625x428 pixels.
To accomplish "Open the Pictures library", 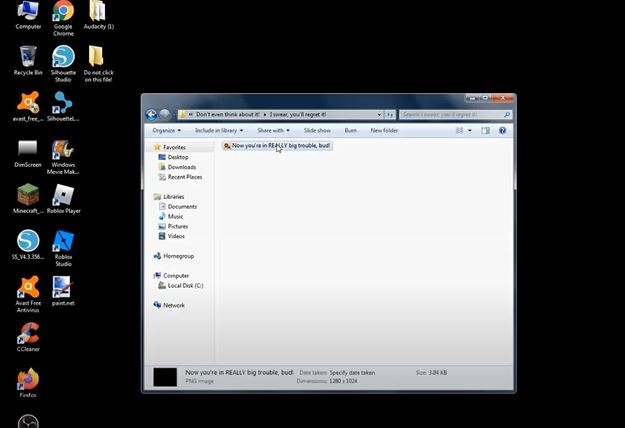I will click(178, 226).
